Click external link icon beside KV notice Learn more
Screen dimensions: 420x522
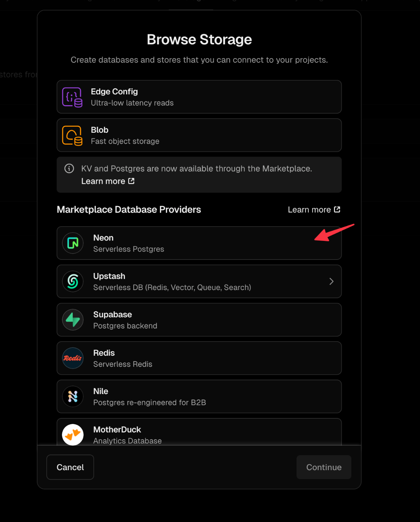[x=131, y=181]
